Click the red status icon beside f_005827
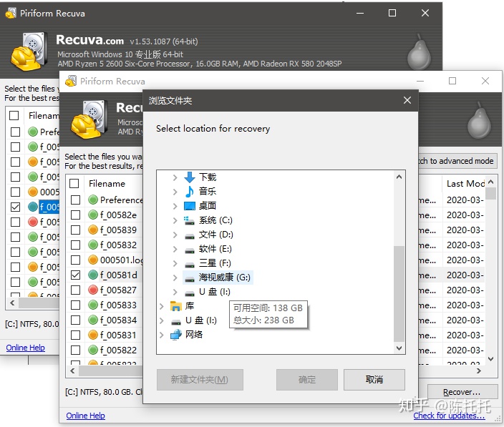The image size is (504, 427). pos(93,290)
